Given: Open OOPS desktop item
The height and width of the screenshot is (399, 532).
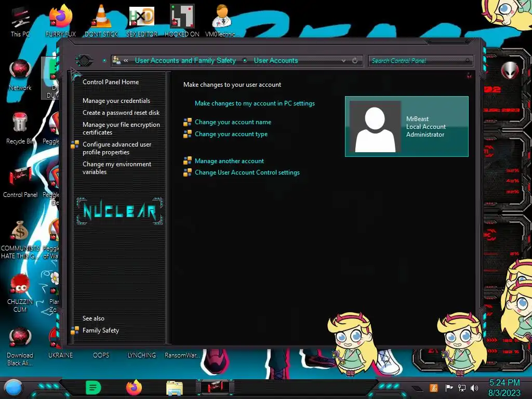Looking at the screenshot, I should (x=101, y=355).
